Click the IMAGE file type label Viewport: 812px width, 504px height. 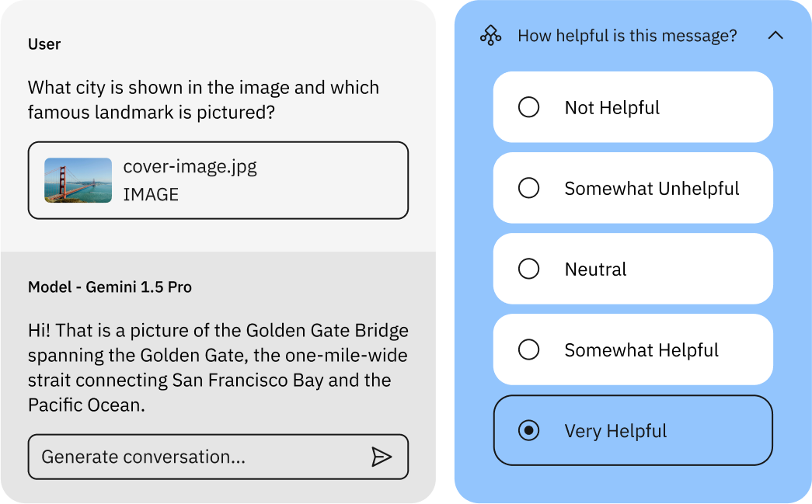coord(151,195)
